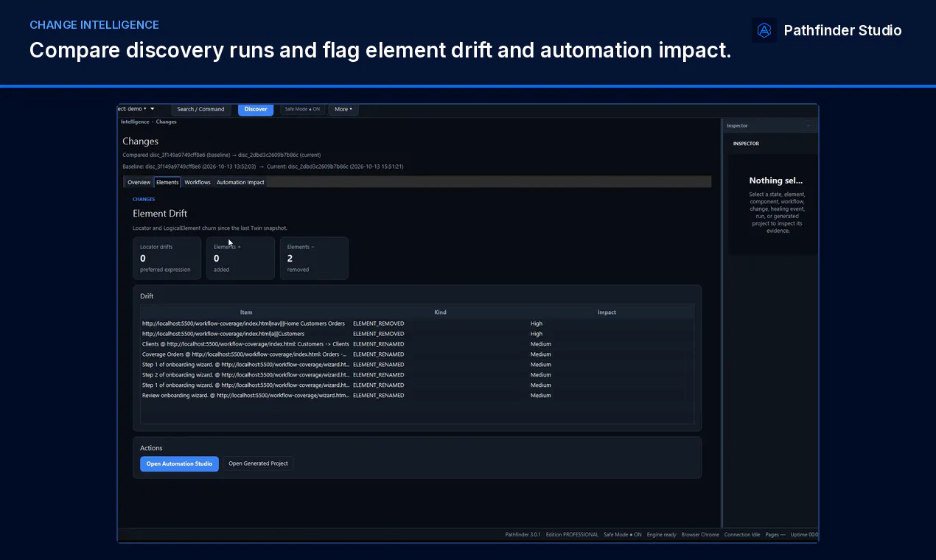Viewport: 936px width, 560px height.
Task: Focus the Search / Command box
Action: click(200, 109)
